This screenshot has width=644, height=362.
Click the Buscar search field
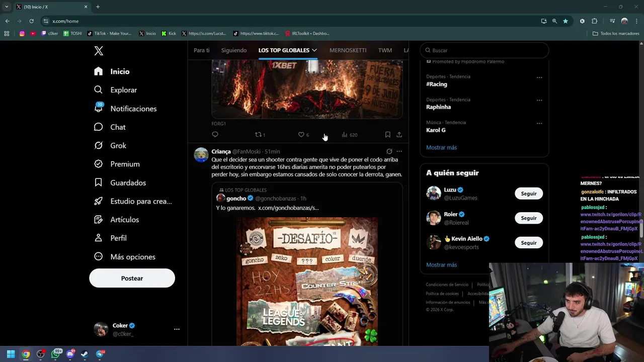[x=484, y=50]
